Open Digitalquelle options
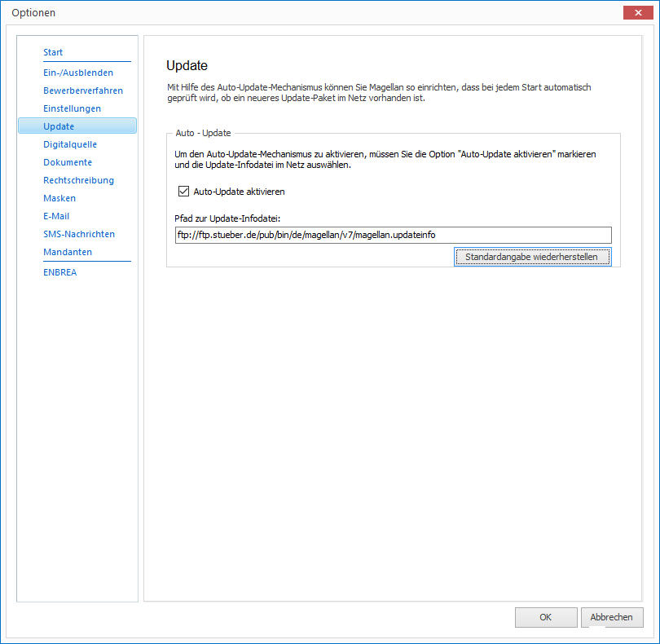The width and height of the screenshot is (660, 644). 70,144
